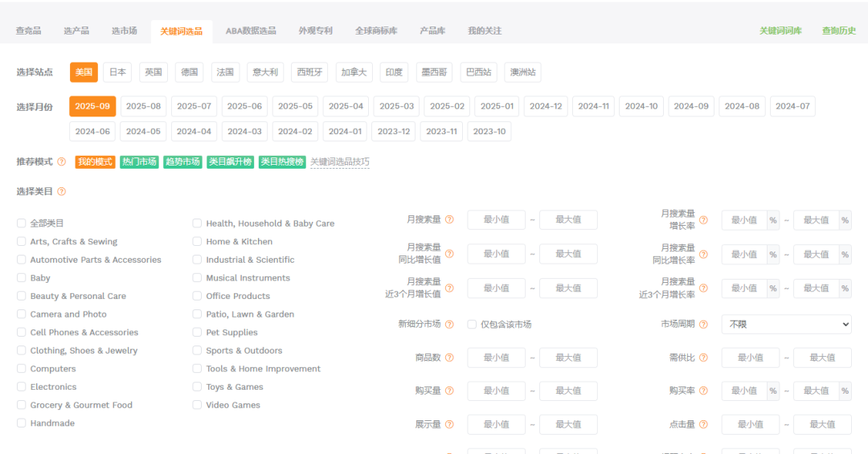Select month 2025-08

point(143,106)
